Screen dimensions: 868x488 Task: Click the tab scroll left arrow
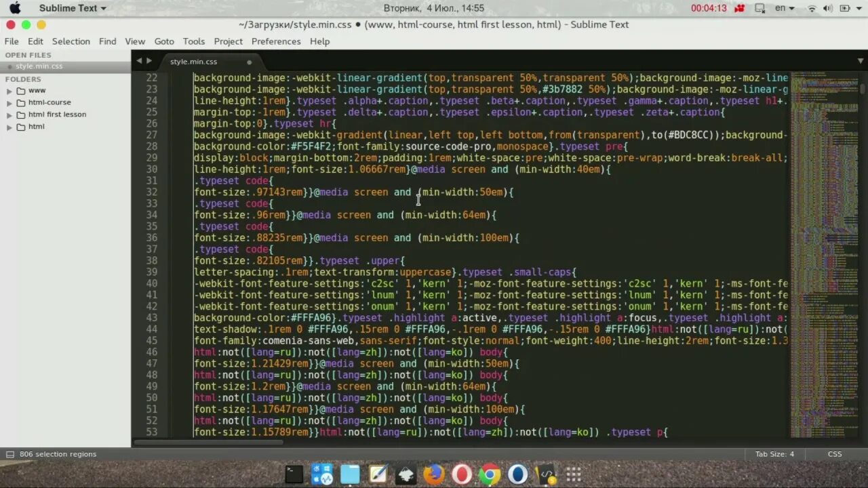(138, 60)
